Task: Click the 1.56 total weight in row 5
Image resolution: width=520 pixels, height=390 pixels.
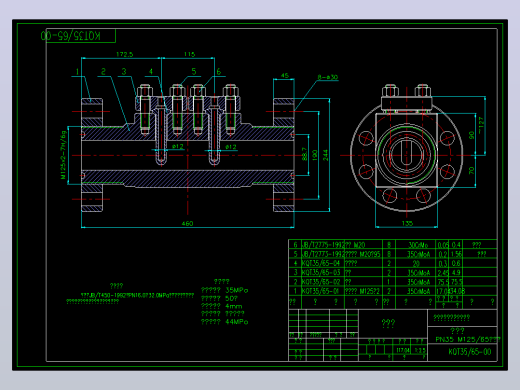Action: 456,254
